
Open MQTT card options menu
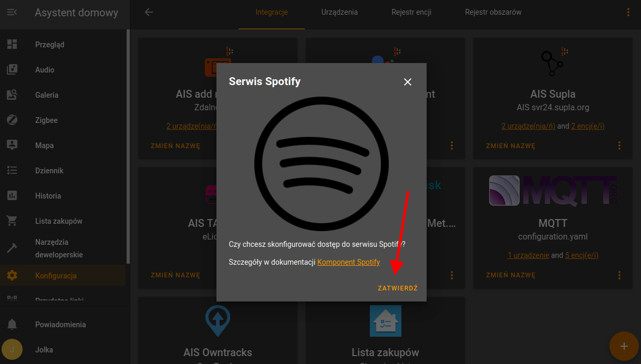tap(619, 275)
